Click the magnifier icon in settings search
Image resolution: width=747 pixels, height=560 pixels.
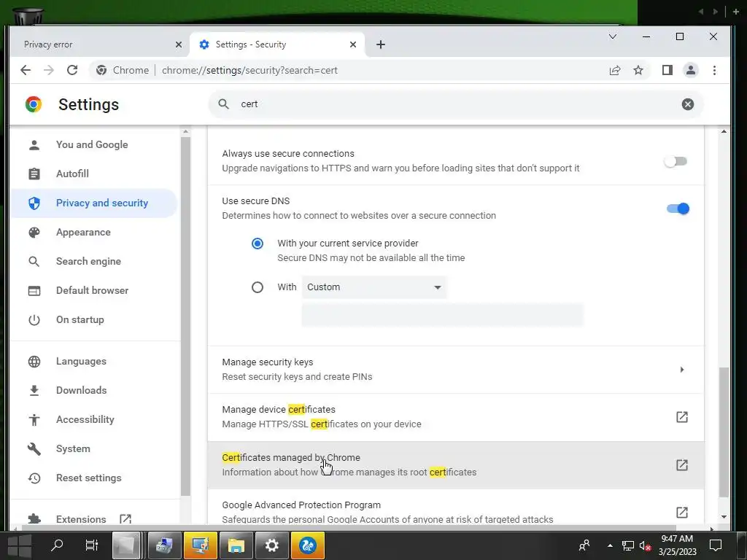coord(223,104)
